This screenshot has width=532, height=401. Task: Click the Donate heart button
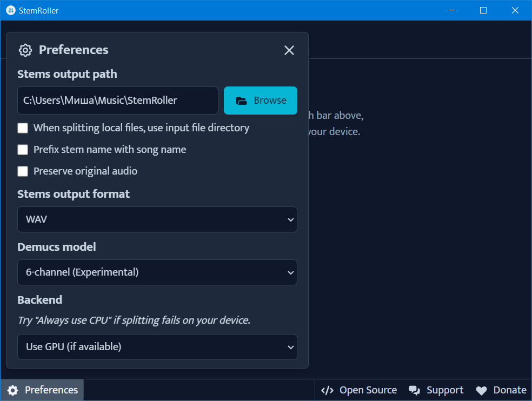tap(501, 390)
